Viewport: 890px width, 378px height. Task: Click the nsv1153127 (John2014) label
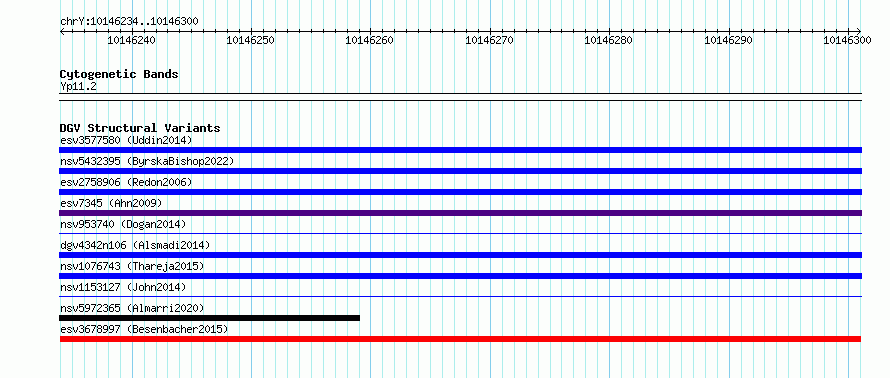pos(123,287)
